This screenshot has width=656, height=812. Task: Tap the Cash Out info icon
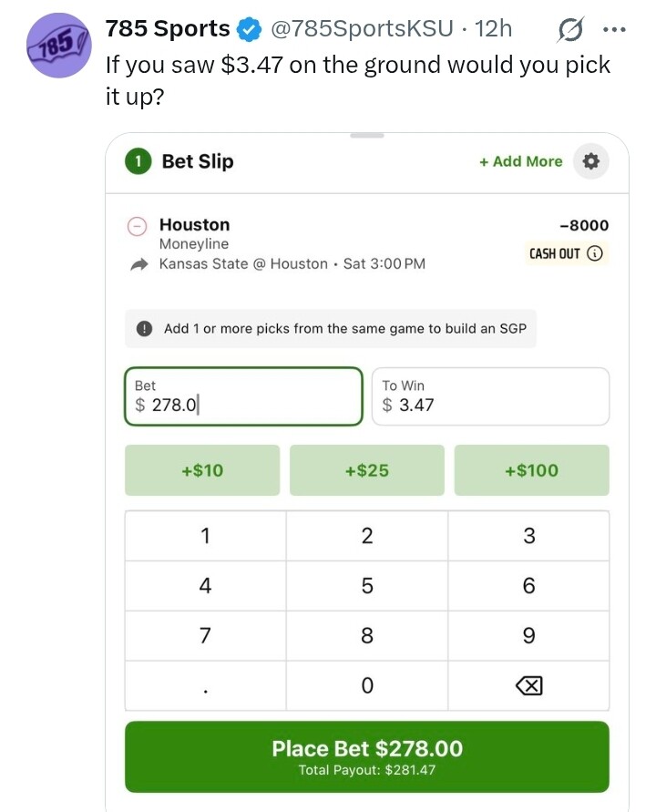click(596, 253)
